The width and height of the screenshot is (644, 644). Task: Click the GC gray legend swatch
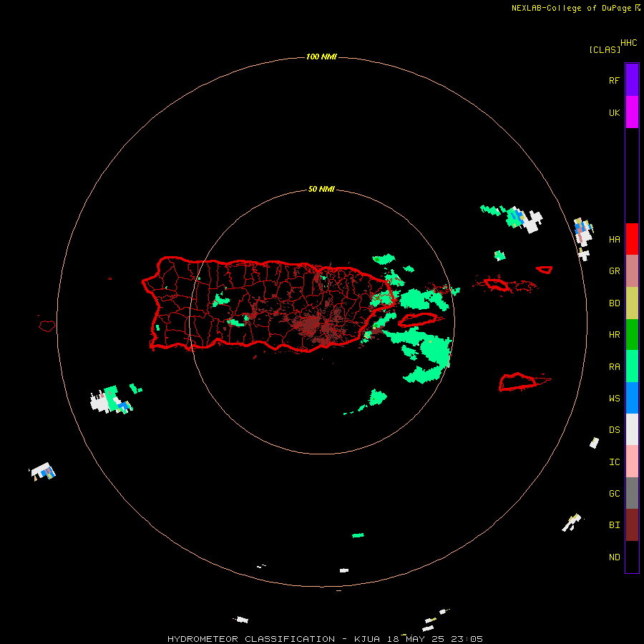point(632,493)
